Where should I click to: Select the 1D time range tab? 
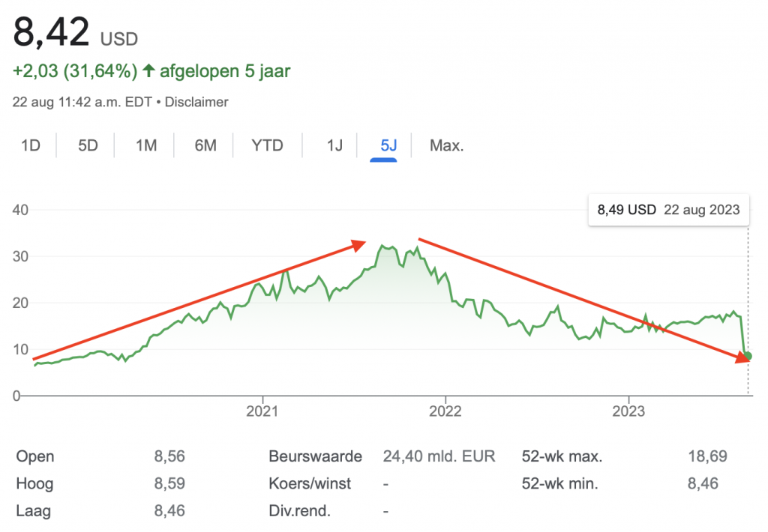click(31, 145)
